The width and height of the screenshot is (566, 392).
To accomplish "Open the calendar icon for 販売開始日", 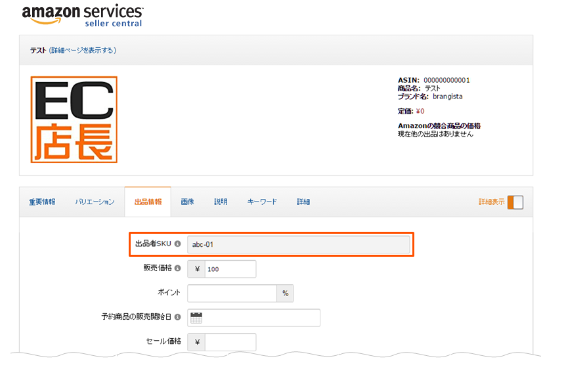I will (x=196, y=318).
